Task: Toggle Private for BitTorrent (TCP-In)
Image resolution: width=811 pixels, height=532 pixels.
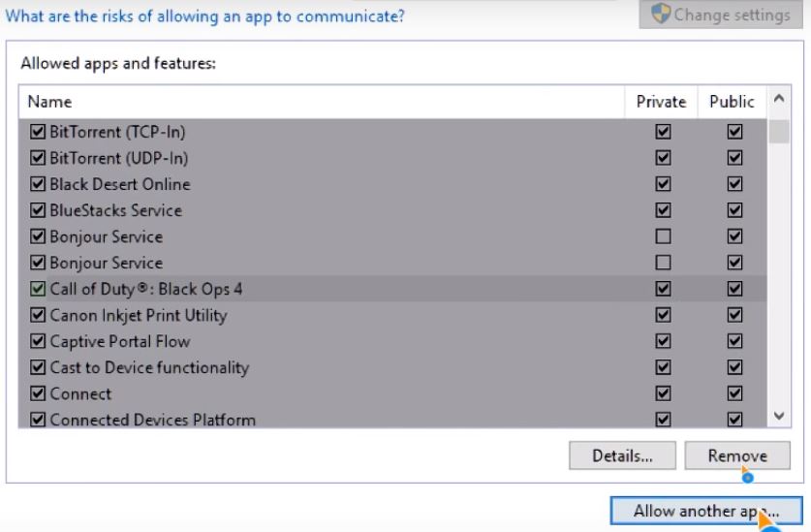Action: tap(663, 132)
